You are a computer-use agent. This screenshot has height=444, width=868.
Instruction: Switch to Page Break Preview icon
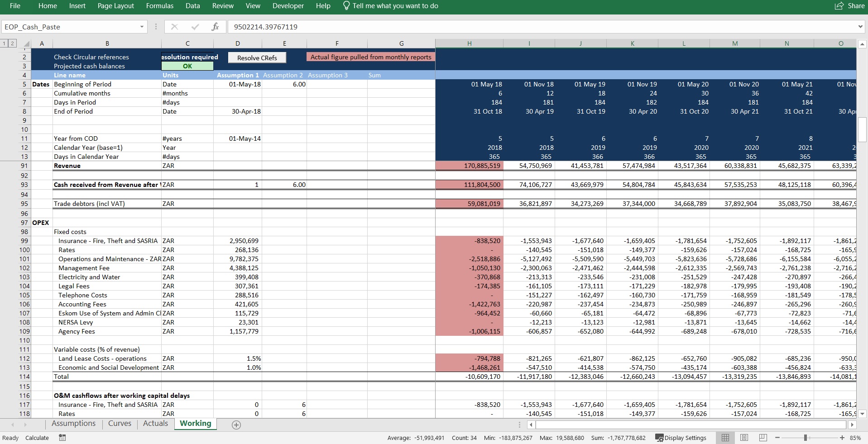pyautogui.click(x=763, y=438)
